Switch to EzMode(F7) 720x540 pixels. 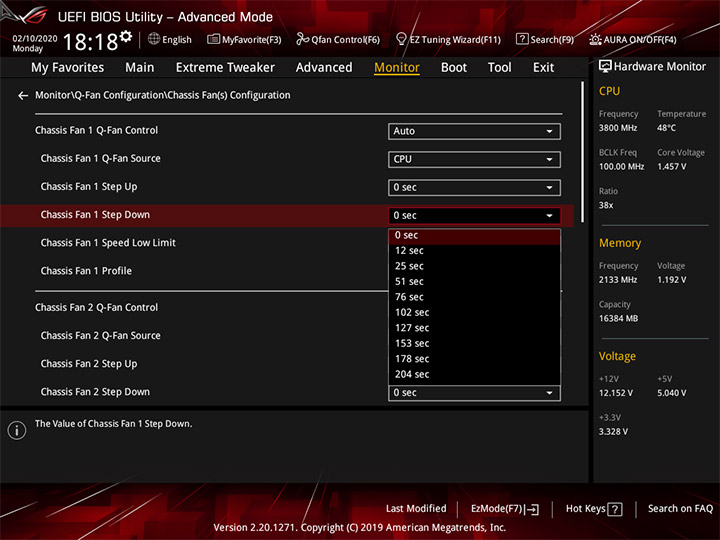pos(505,509)
